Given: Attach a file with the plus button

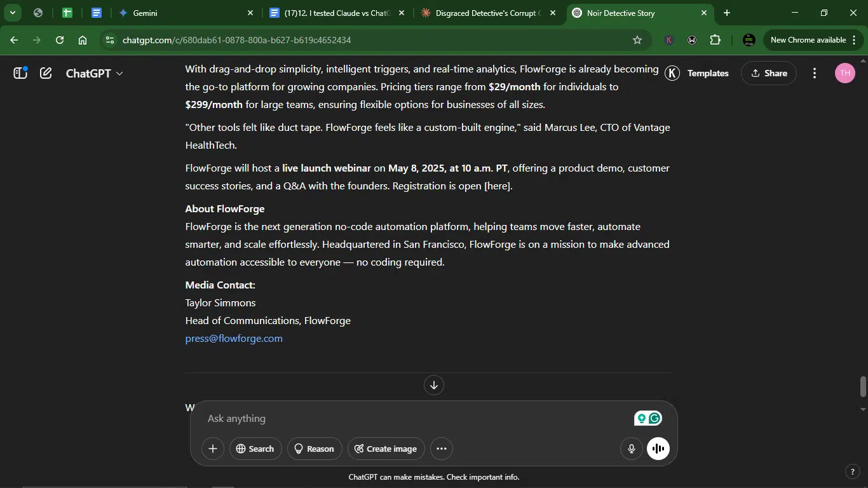Looking at the screenshot, I should [213, 449].
